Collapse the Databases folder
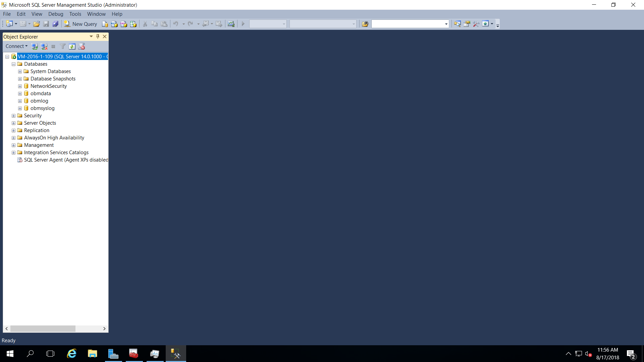This screenshot has height=362, width=644. 13,64
